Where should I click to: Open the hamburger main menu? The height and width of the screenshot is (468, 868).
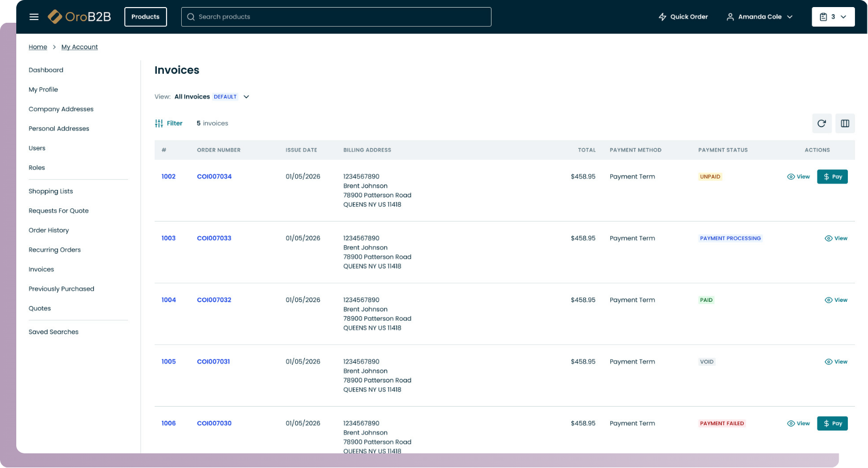[34, 17]
